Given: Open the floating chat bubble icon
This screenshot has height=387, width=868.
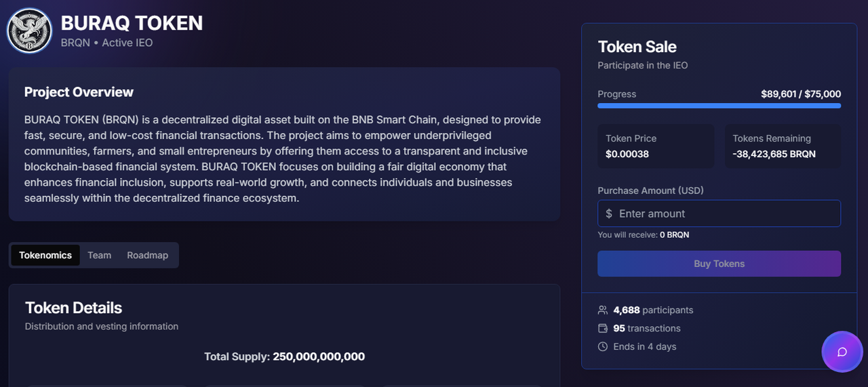Looking at the screenshot, I should point(842,352).
